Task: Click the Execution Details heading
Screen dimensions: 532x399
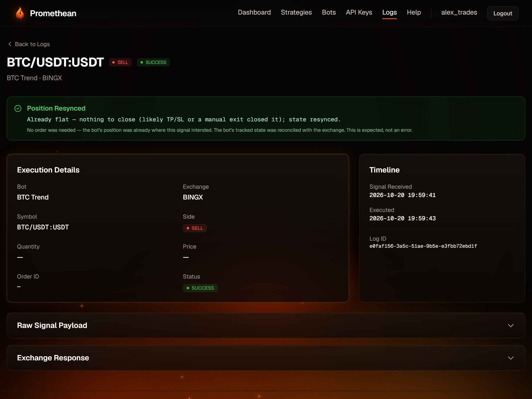Action: pyautogui.click(x=48, y=170)
